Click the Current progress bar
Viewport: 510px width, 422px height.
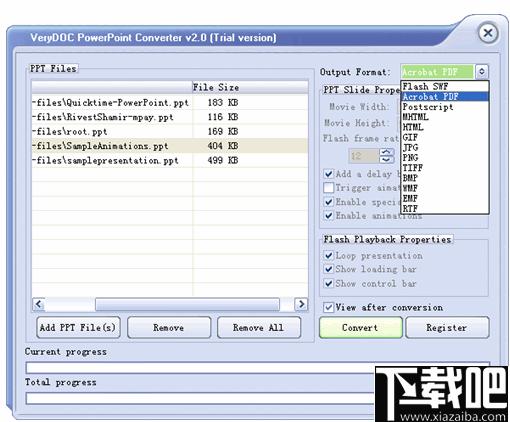coord(258,368)
